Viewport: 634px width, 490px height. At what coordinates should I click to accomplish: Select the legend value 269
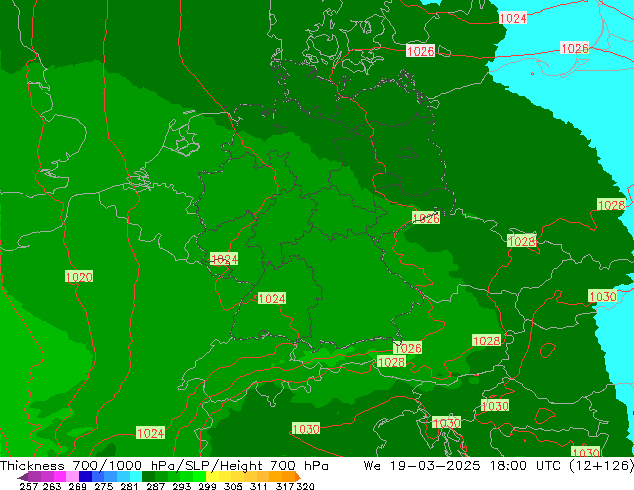click(77, 486)
